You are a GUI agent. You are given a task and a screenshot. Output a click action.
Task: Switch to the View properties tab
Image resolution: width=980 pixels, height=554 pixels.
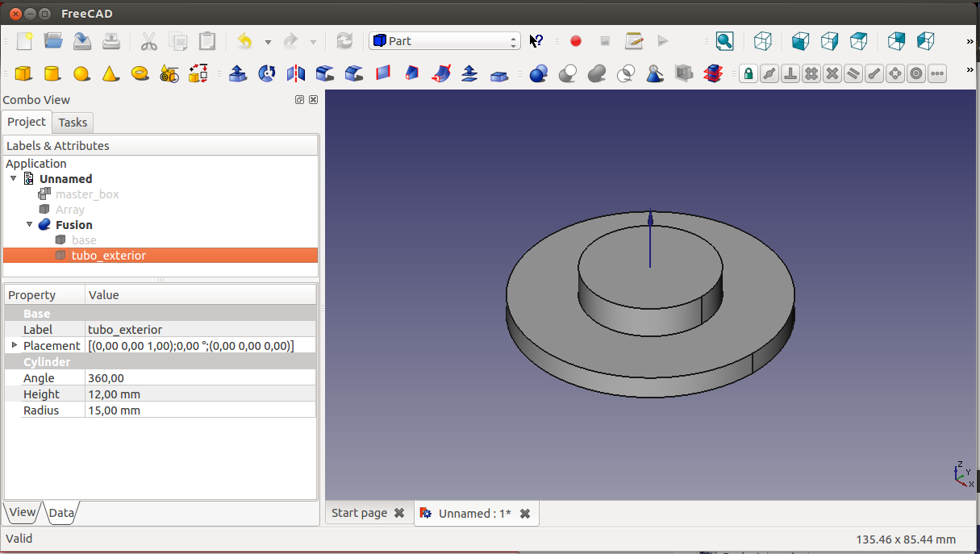(x=22, y=512)
